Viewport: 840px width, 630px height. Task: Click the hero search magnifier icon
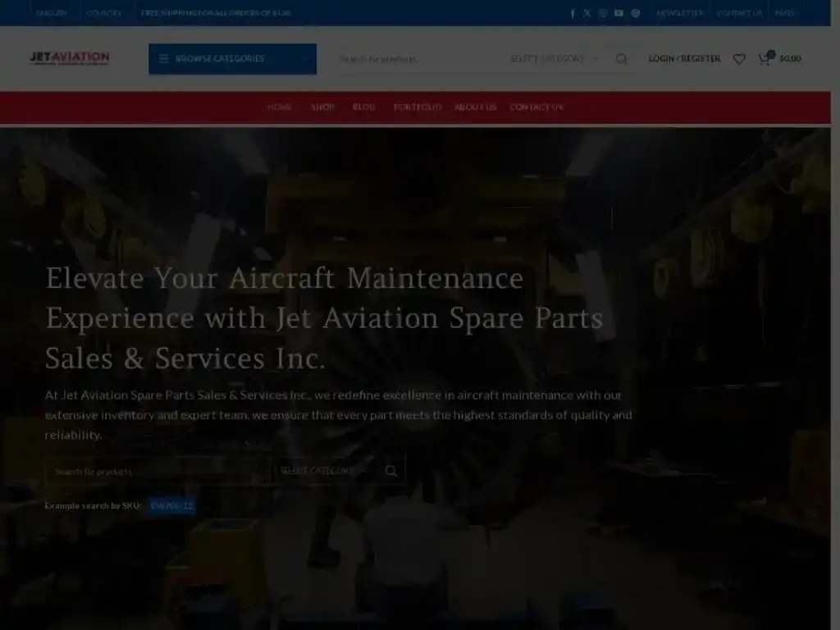(x=391, y=471)
